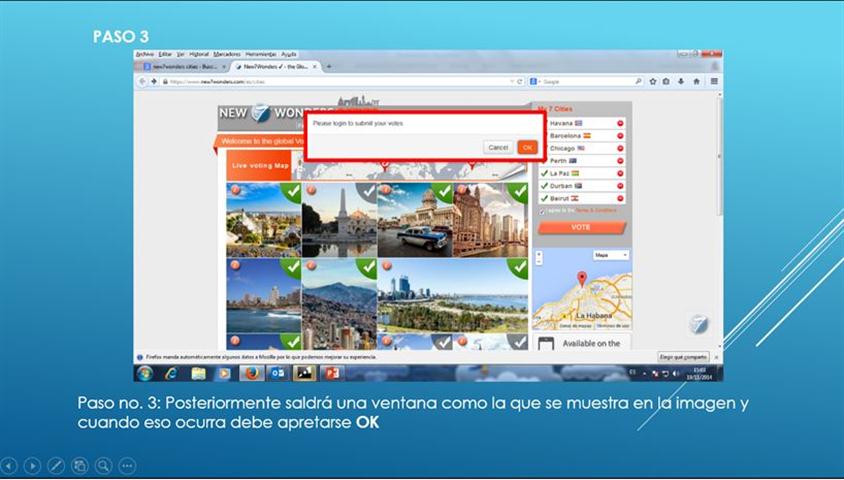Open the Terms & Conditions link
The width and height of the screenshot is (844, 480).
596,210
